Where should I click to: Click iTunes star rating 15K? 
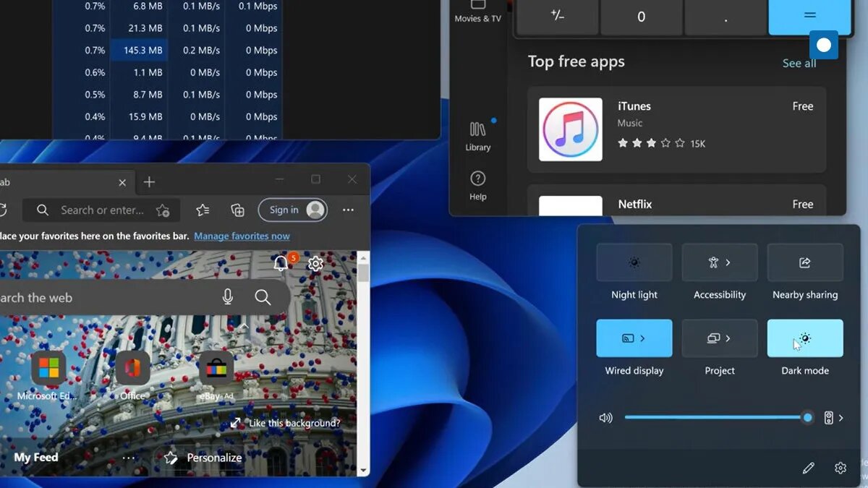point(661,143)
